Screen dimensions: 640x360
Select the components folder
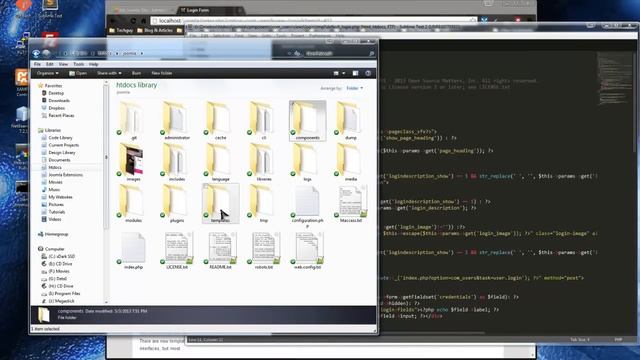[307, 121]
